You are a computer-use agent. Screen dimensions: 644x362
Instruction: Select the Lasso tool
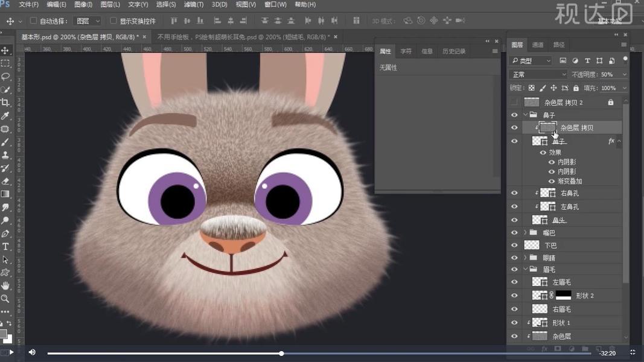coord(5,77)
